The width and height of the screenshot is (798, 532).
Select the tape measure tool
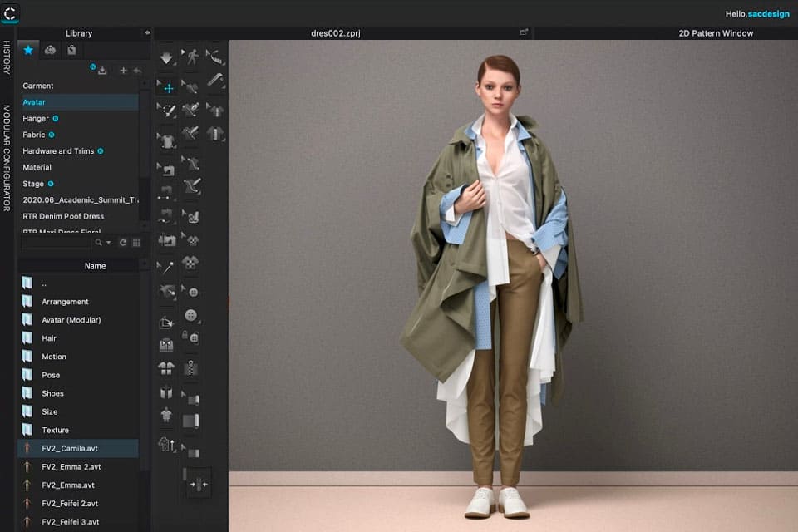(216, 57)
